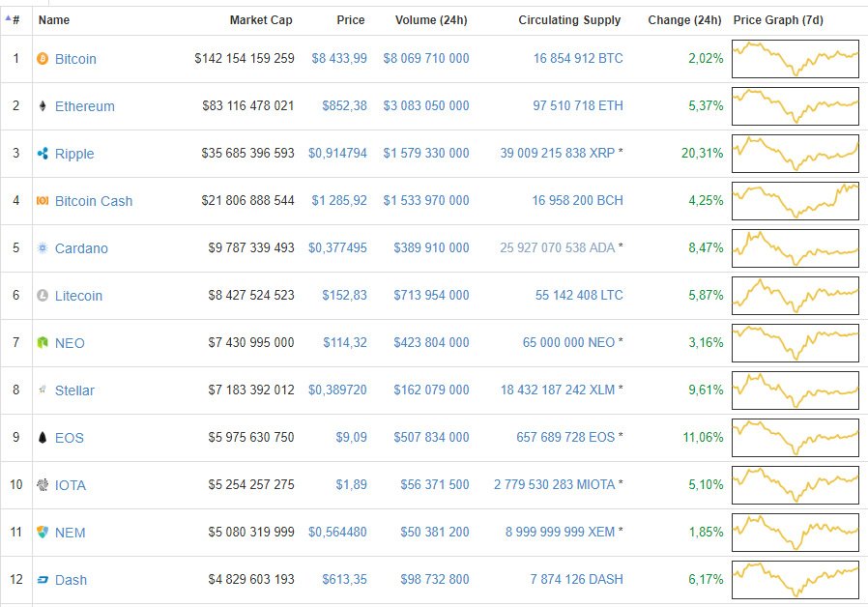868x607 pixels.
Task: Click EOS volume $507 834 000
Action: coord(431,437)
